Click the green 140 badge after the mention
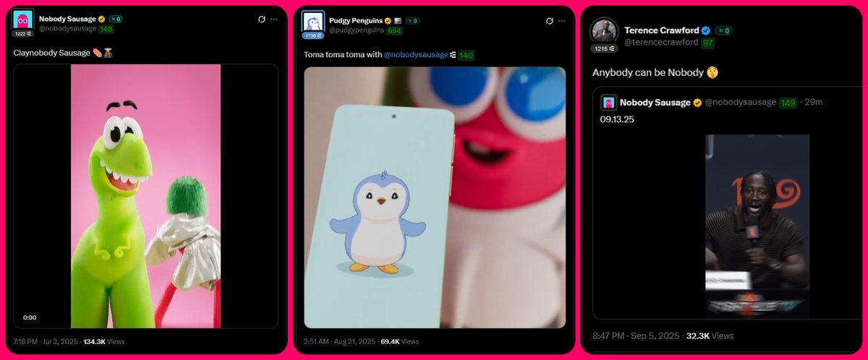Screen dimensions: 868x360 pos(466,55)
